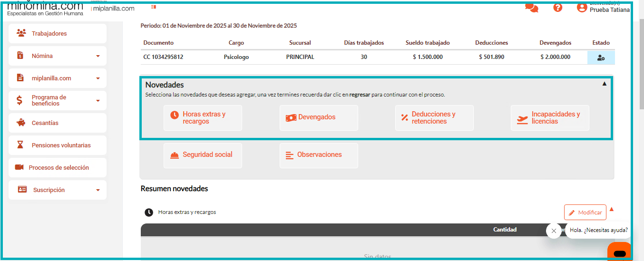
Task: Click the piggy bank icon for Cesantías
Action: tap(20, 123)
